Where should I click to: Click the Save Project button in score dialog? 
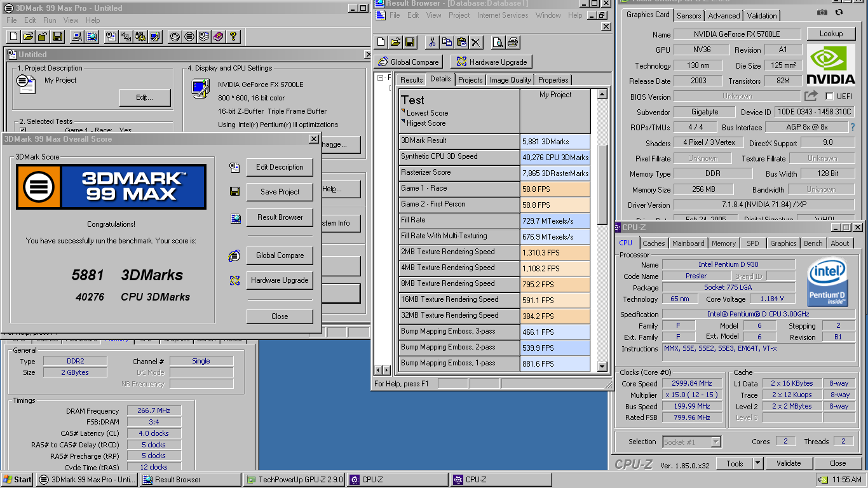280,192
